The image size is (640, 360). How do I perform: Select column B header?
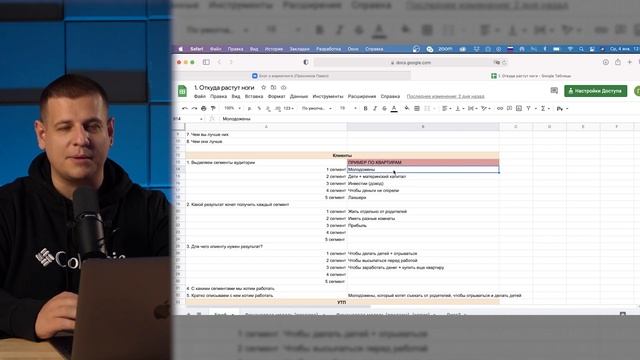423,127
